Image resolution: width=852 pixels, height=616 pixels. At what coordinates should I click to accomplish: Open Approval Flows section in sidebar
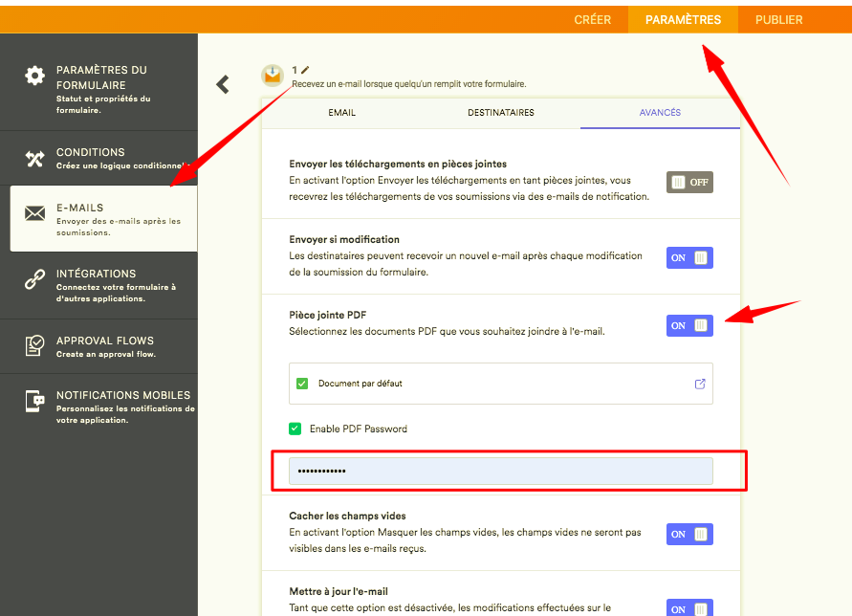(98, 346)
